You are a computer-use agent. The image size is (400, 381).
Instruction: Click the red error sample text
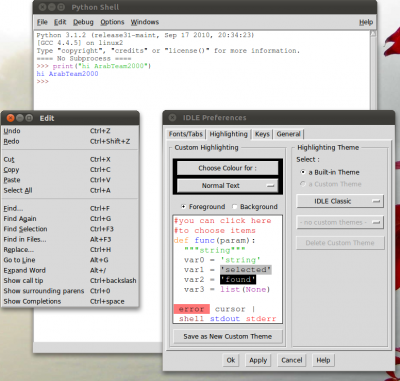[192, 309]
